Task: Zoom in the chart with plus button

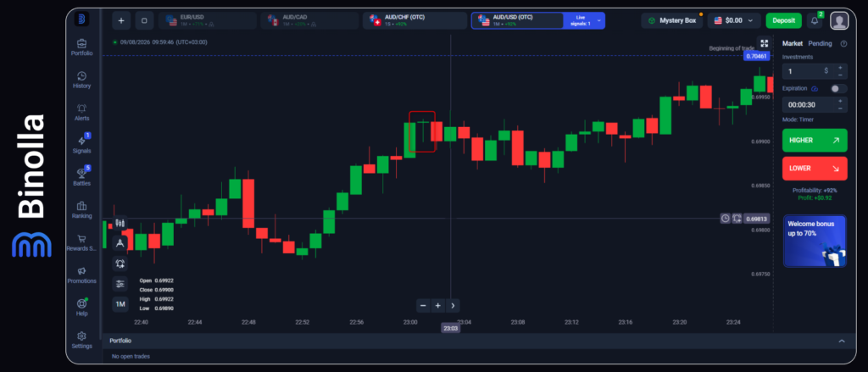Action: pos(438,306)
